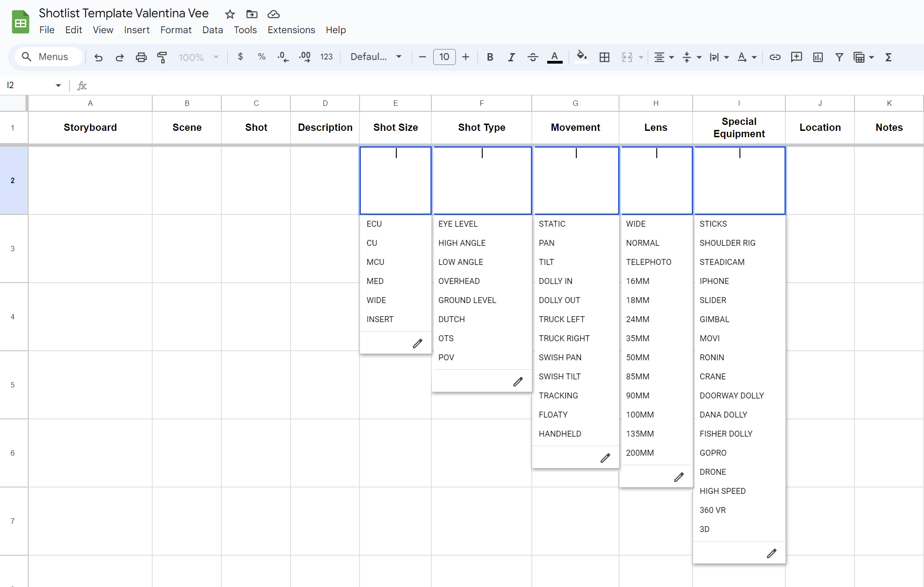Click the functions sigma icon

pyautogui.click(x=888, y=57)
